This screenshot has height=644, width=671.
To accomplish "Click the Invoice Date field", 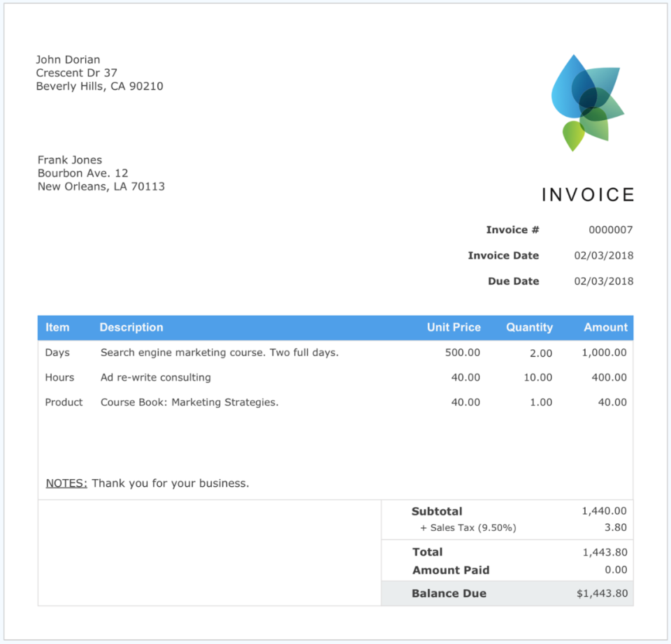I will (504, 255).
